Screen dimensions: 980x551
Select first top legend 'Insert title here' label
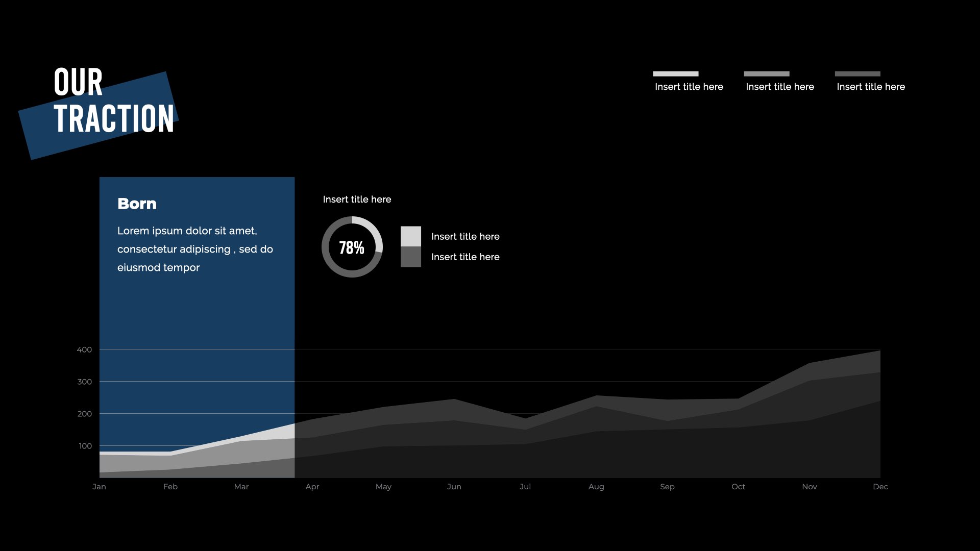coord(689,87)
